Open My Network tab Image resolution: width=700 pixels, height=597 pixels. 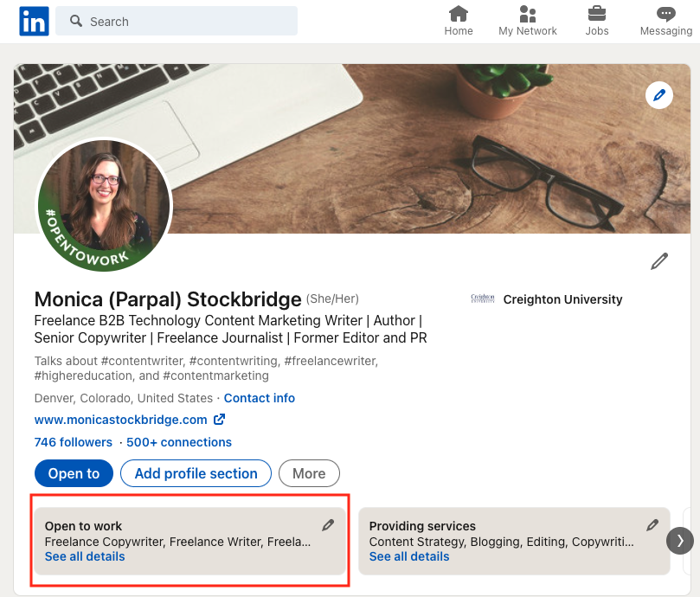528,21
